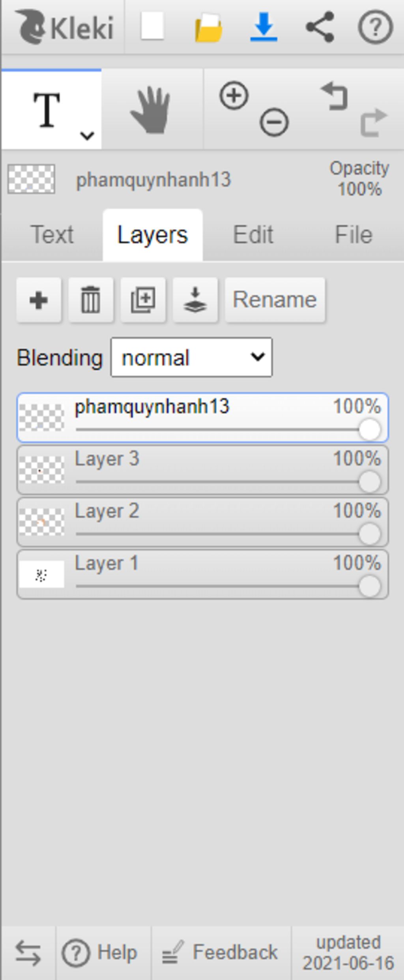The height and width of the screenshot is (980, 404).
Task: Zoom out with the minus icon
Action: 274,122
